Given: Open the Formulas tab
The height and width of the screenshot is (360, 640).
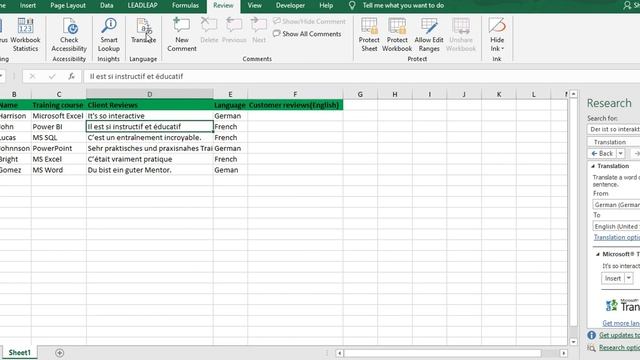Looking at the screenshot, I should [x=185, y=6].
